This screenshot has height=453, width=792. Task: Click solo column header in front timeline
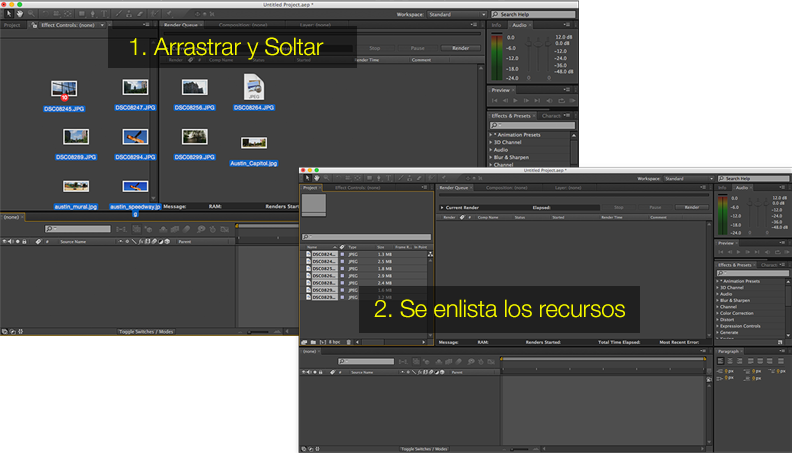(315, 372)
